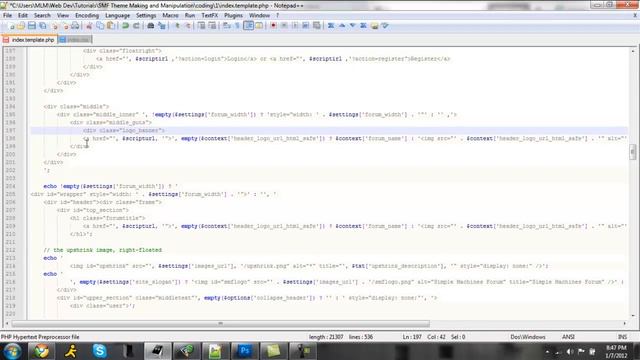Open the Windows Start menu
This screenshot has width=640, height=360.
12,351
